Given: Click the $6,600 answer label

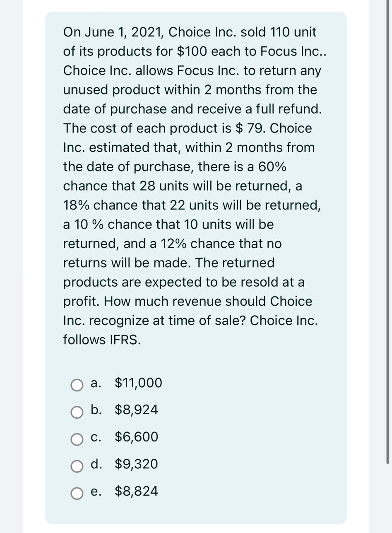Looking at the screenshot, I should 136,437.
